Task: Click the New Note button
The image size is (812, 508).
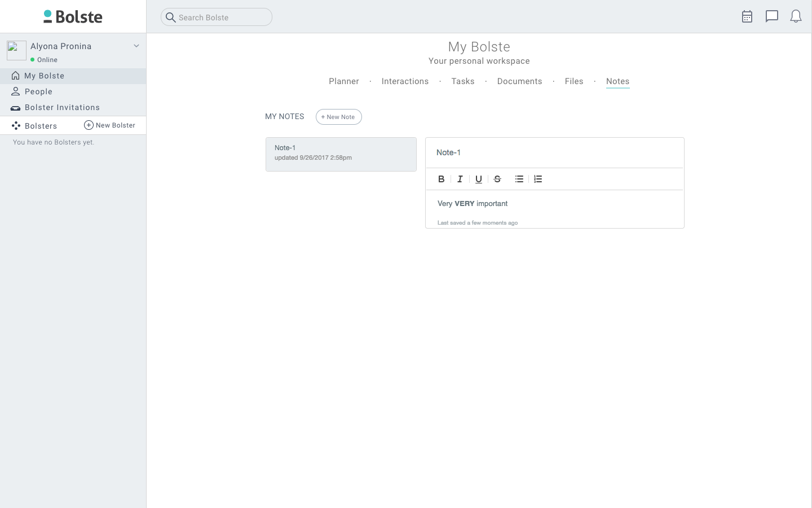Action: (338, 117)
